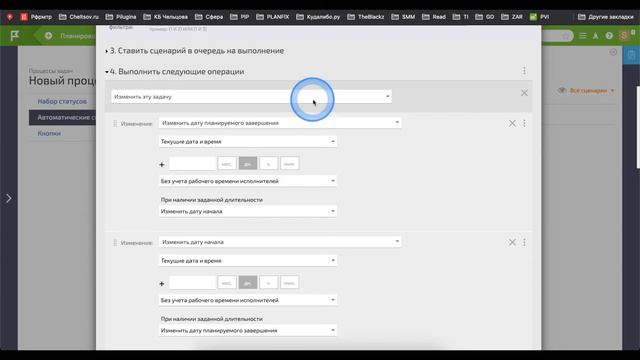Open the Кудалибо.ру bookmark folder
The image size is (640, 360).
318,17
